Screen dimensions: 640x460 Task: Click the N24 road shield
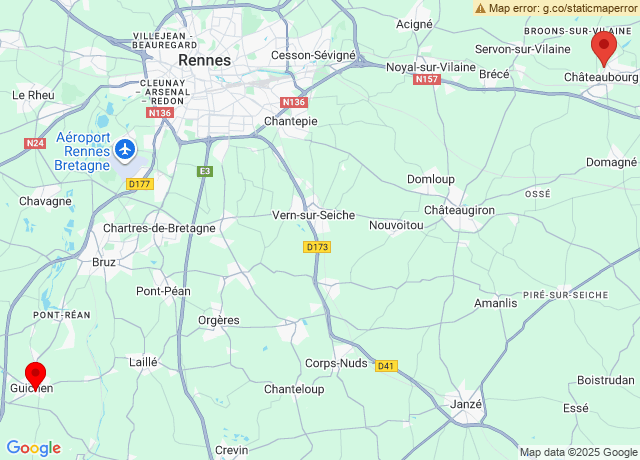click(x=35, y=143)
